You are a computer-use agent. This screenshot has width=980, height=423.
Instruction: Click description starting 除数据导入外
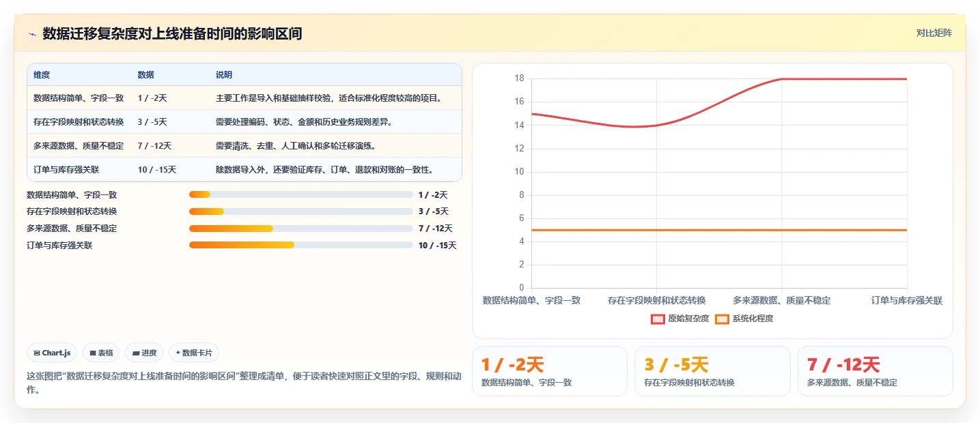coord(324,170)
